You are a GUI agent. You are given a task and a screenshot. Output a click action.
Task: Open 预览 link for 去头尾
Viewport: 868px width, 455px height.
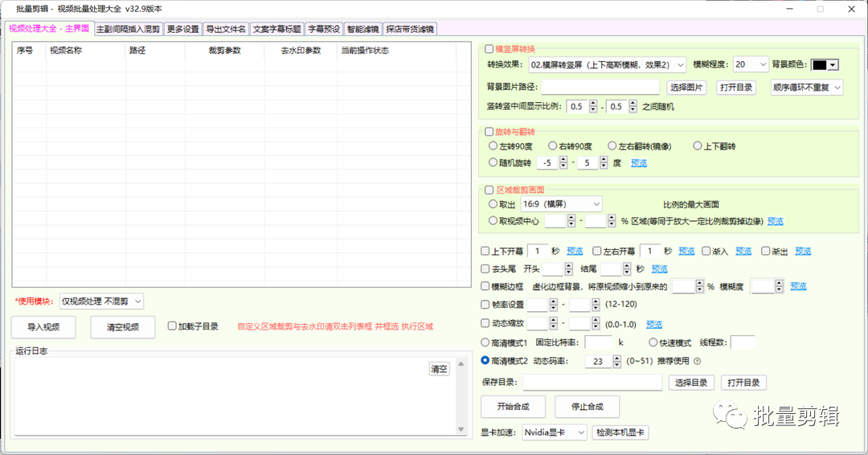point(659,269)
